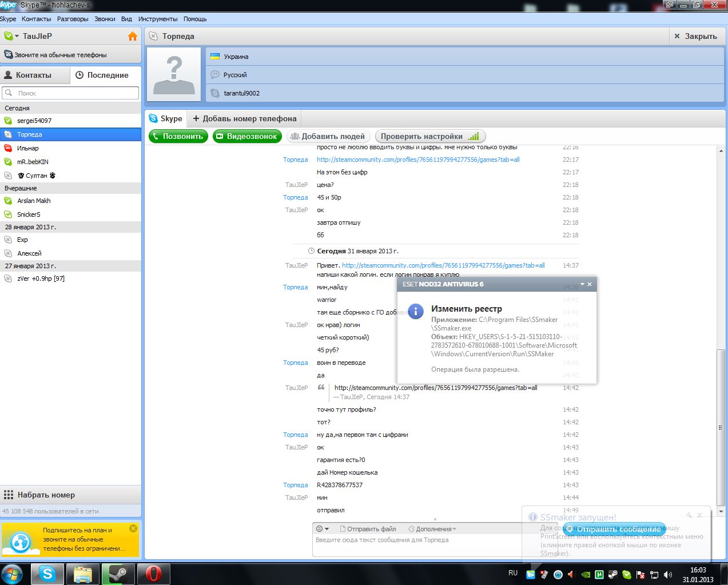Click the Украина flag row in profile

tap(465, 57)
